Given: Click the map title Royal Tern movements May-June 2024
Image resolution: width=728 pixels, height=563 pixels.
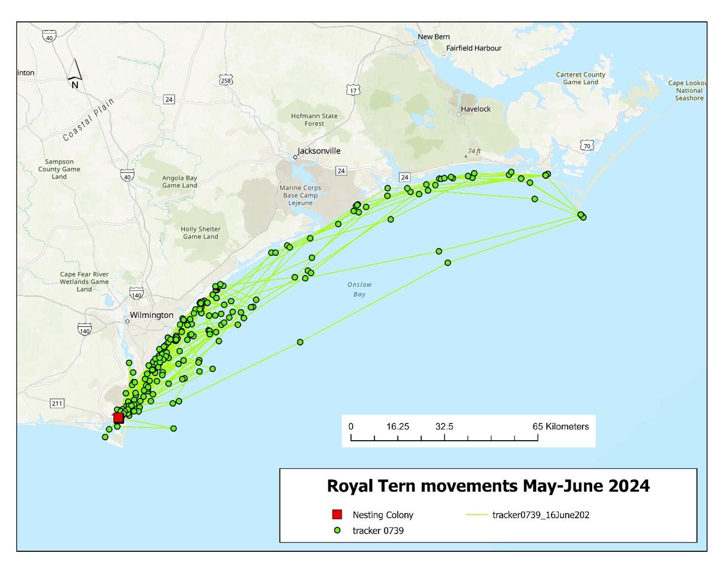Looking at the screenshot, I should click(488, 486).
